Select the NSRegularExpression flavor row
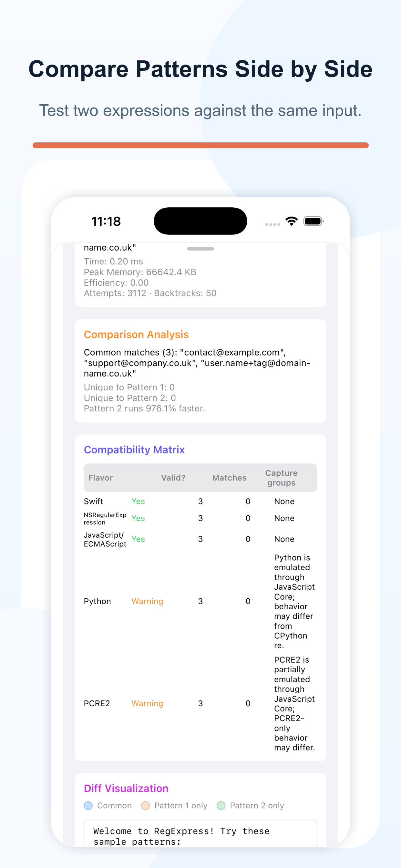The width and height of the screenshot is (401, 868). [x=200, y=518]
